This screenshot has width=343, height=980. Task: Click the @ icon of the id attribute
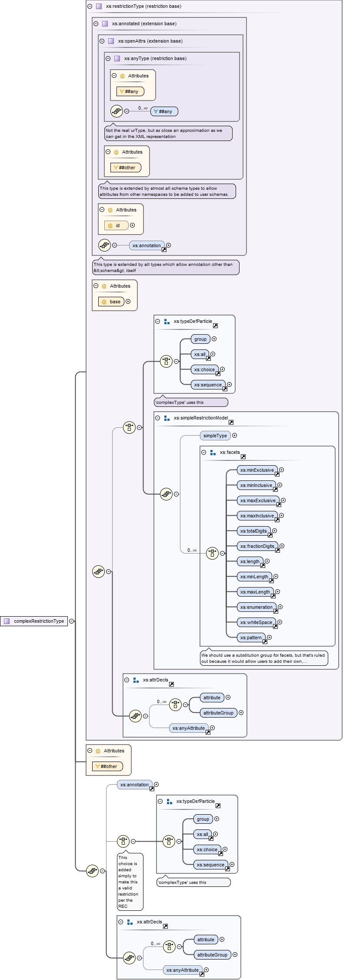pyautogui.click(x=110, y=225)
